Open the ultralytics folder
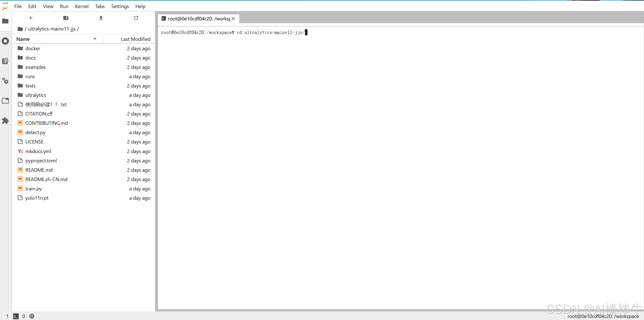The image size is (644, 320). point(36,95)
